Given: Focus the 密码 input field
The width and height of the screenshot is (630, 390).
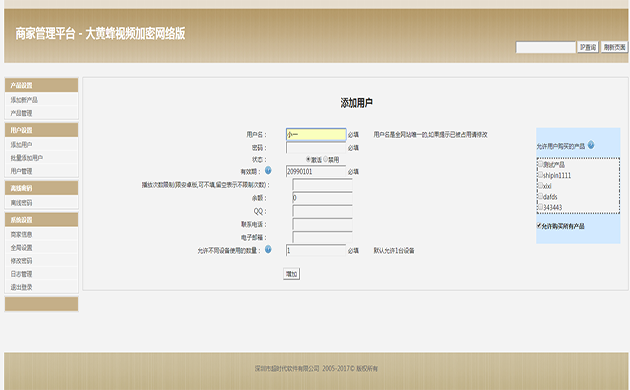Looking at the screenshot, I should 316,148.
